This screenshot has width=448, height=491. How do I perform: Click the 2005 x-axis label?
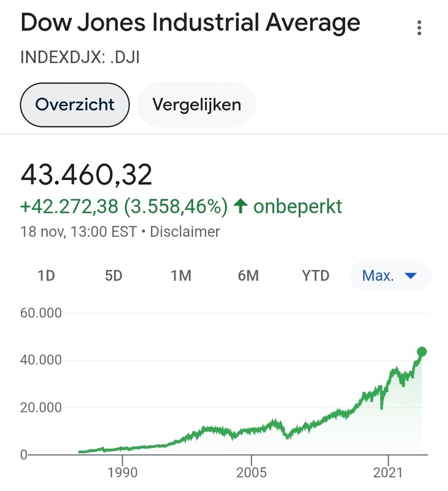coord(252,473)
